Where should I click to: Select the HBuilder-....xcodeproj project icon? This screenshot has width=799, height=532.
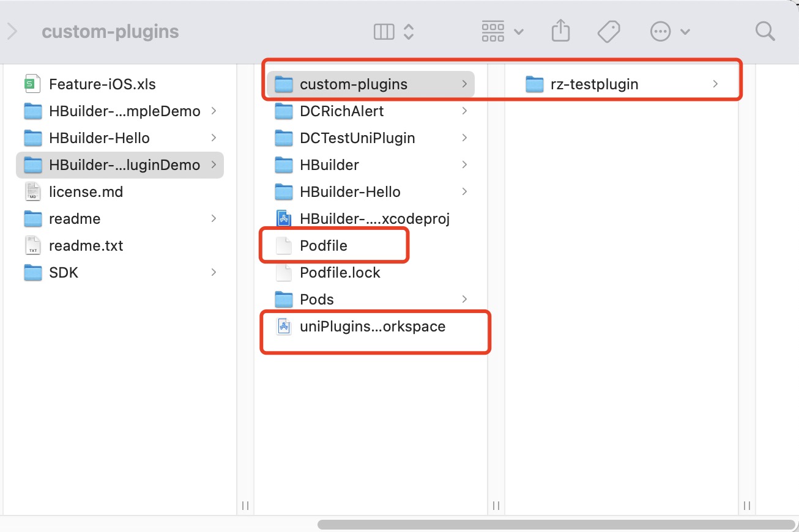pyautogui.click(x=284, y=218)
